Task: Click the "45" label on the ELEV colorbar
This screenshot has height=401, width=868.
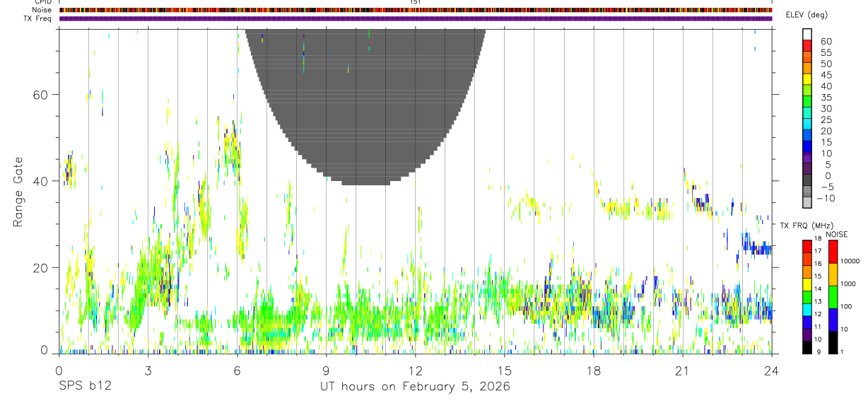Action: 826,76
